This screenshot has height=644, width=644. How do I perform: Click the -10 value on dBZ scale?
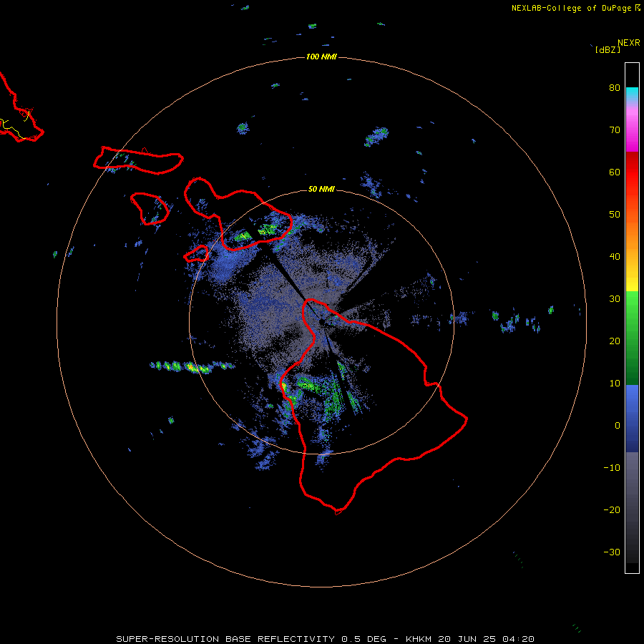[x=612, y=468]
